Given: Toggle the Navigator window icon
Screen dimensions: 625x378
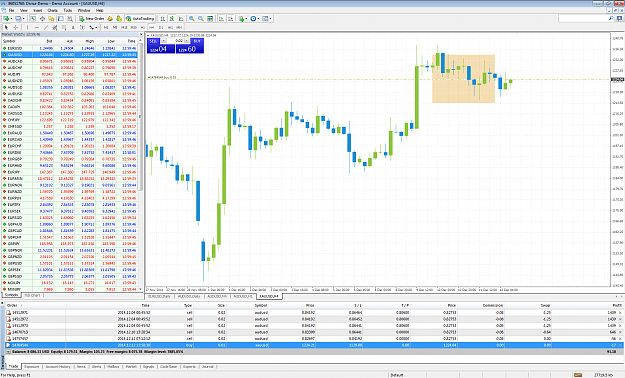Looking at the screenshot, I should [51, 18].
